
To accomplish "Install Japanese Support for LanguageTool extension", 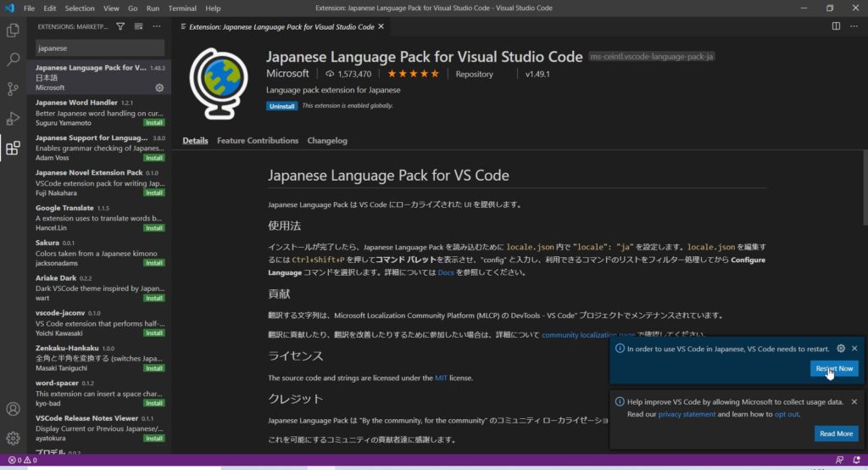I will click(x=154, y=158).
